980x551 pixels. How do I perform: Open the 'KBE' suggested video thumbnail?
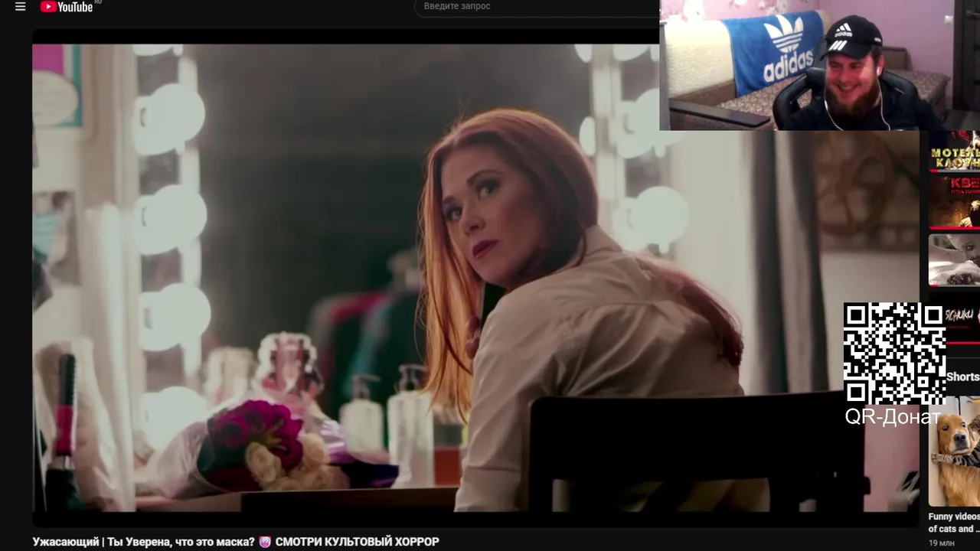954,202
